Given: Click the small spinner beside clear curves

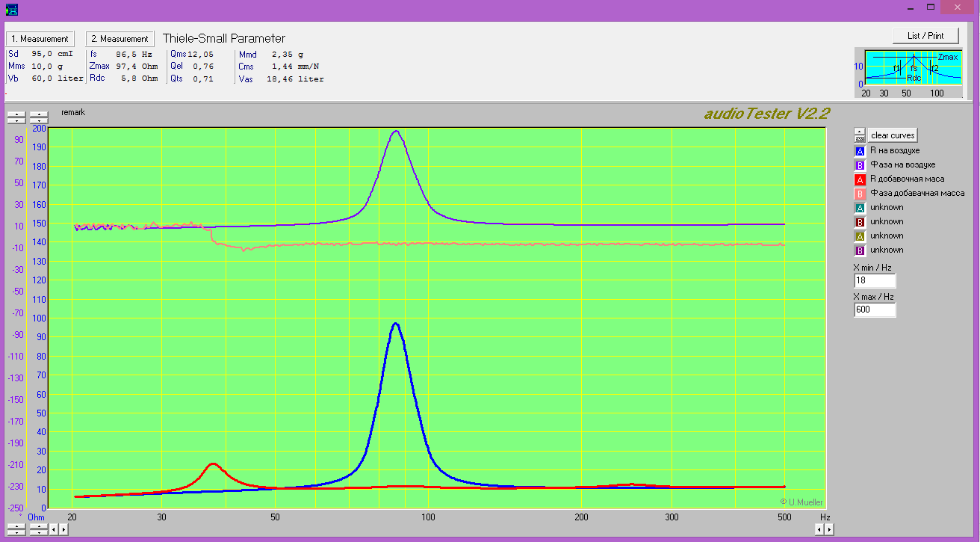Looking at the screenshot, I should (859, 135).
